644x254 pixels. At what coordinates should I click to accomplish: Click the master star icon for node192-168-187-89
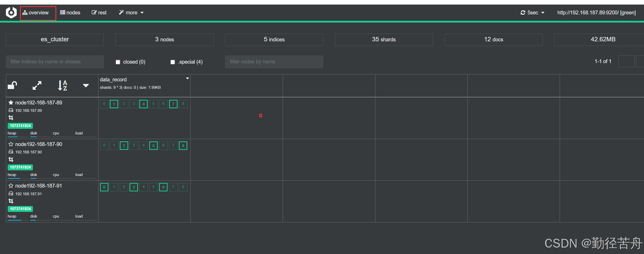pos(11,103)
